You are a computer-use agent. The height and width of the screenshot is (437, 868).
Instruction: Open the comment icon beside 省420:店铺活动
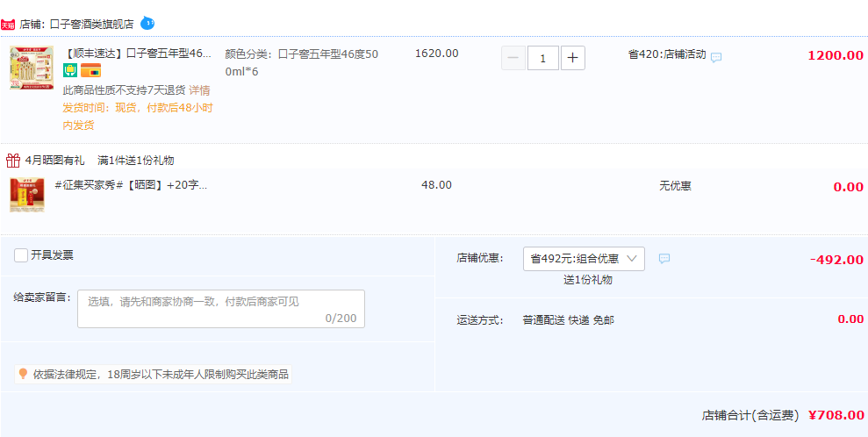716,58
